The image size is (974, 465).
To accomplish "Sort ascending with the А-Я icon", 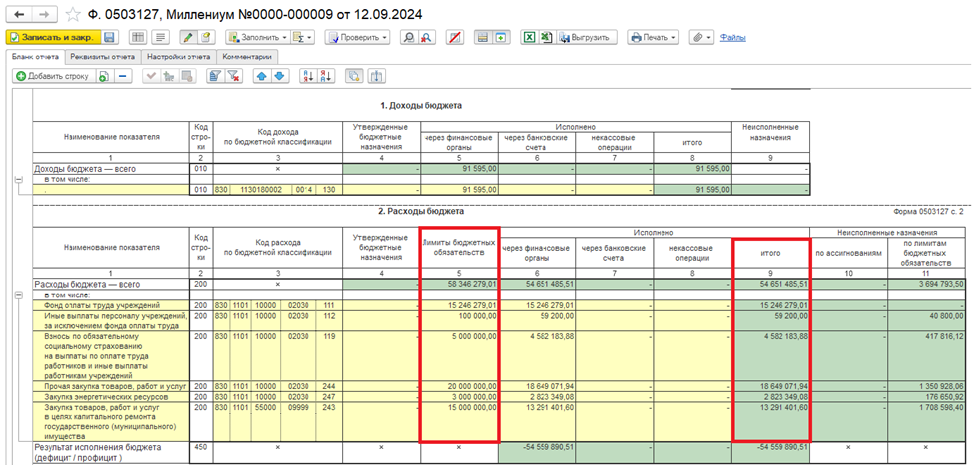I will coord(307,76).
